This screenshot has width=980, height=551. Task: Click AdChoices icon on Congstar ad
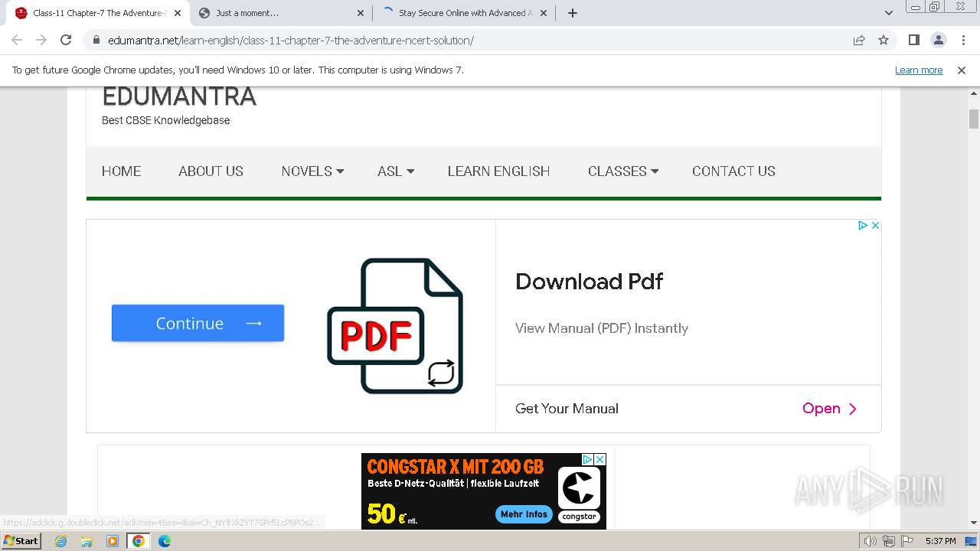tap(587, 459)
